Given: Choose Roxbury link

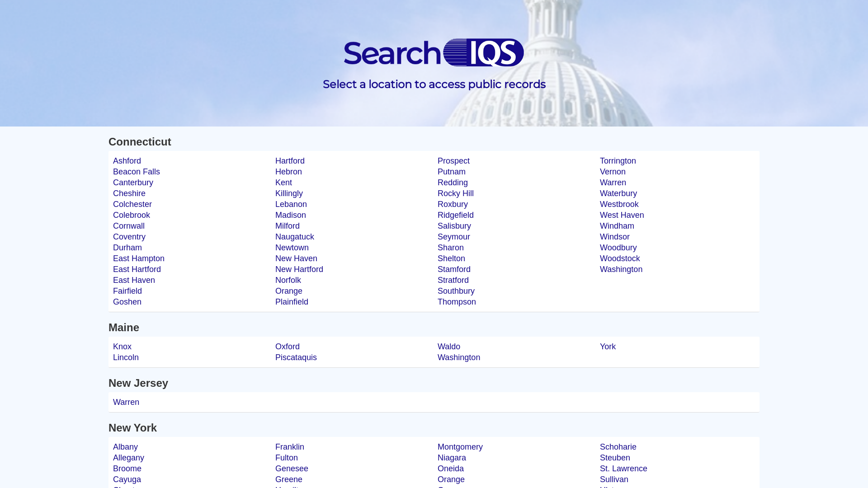Looking at the screenshot, I should coord(453,204).
